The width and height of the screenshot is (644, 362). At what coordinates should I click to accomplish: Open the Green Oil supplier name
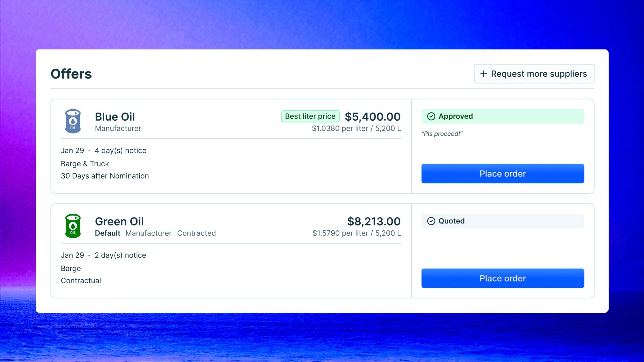click(119, 221)
